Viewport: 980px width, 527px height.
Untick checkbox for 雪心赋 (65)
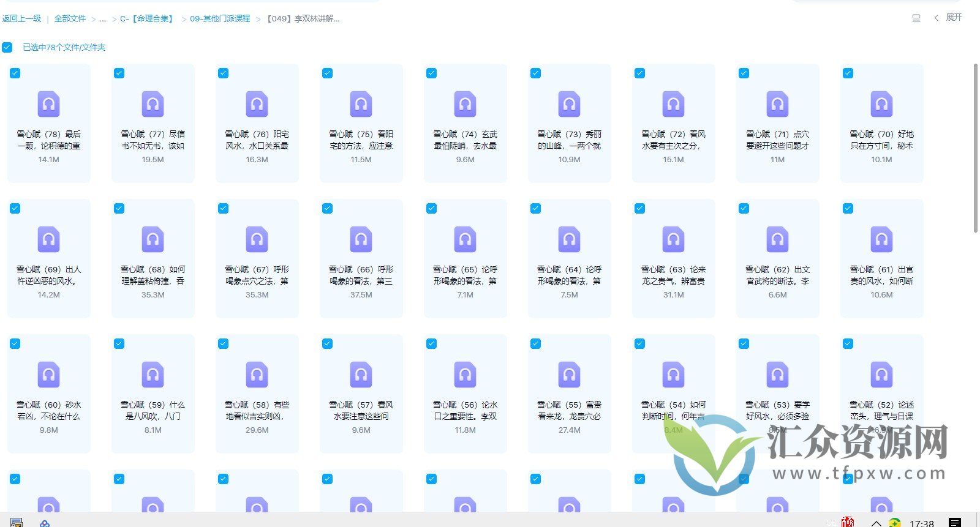coord(432,209)
